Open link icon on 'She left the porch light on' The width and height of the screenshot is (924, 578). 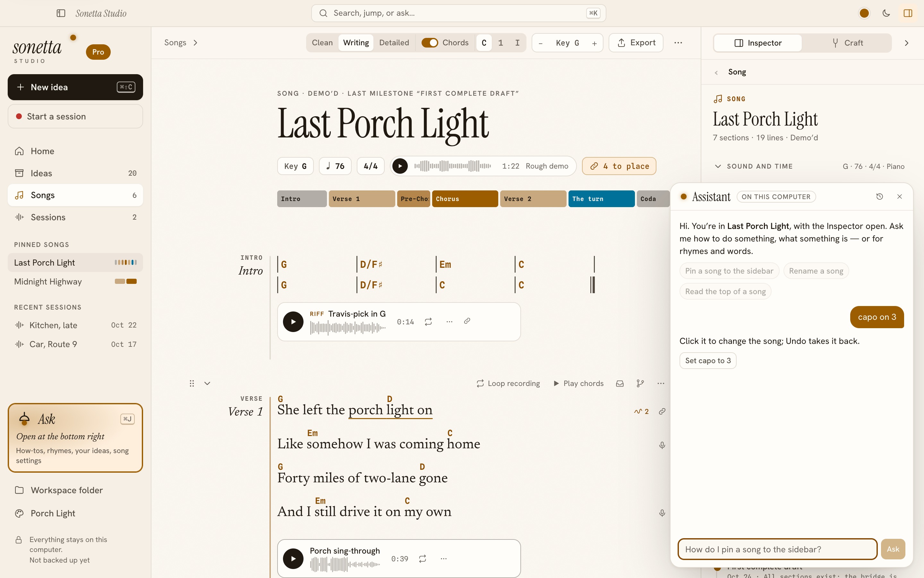[x=662, y=411]
